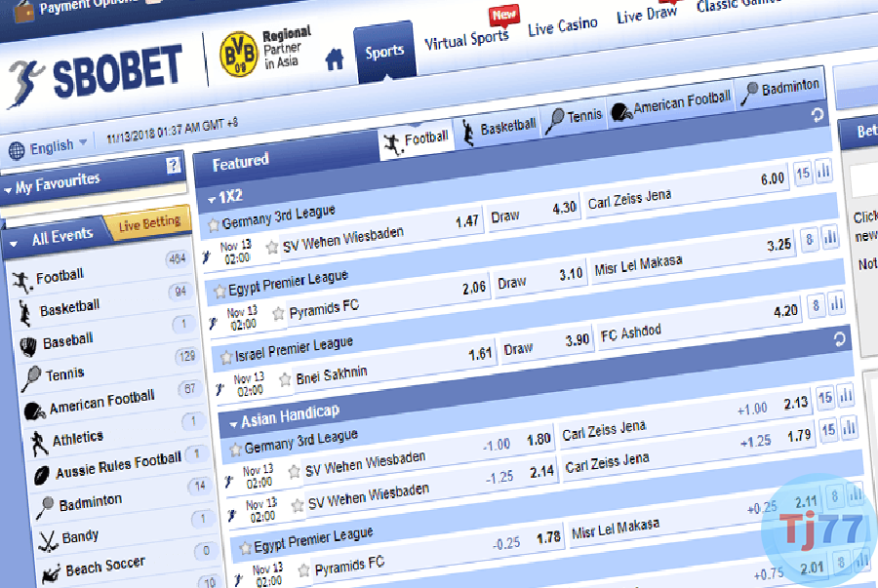Screen dimensions: 878x588
Task: Click the SBOBET logo
Action: tap(96, 74)
